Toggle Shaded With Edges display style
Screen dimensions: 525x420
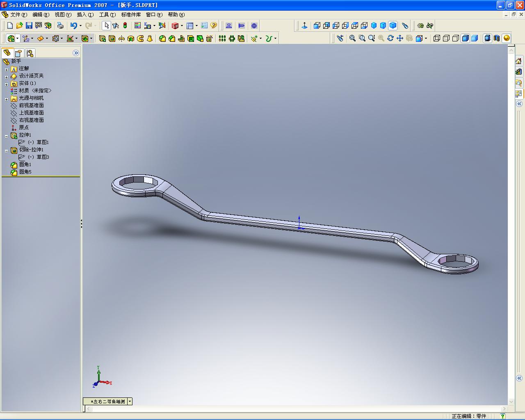pos(465,38)
